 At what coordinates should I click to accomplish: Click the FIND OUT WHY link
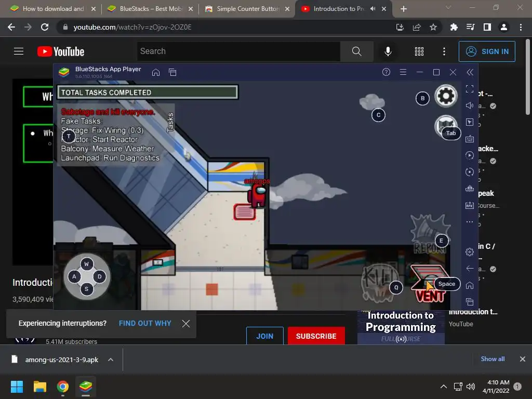[145, 323]
